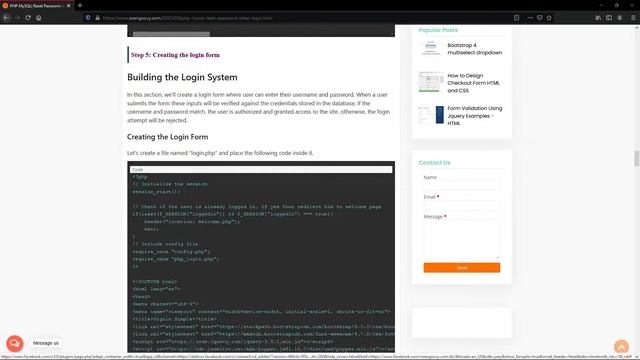Click the require_once config.php code line
The width and height of the screenshot is (640, 360).
[171, 251]
